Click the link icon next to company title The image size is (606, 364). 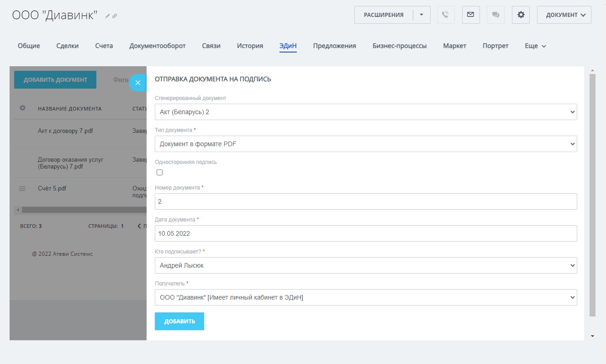115,16
